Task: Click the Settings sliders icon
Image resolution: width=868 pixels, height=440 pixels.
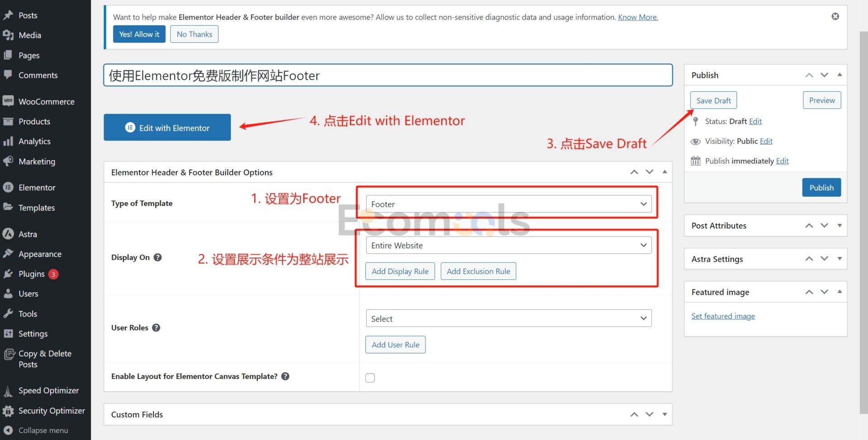Action: point(8,333)
